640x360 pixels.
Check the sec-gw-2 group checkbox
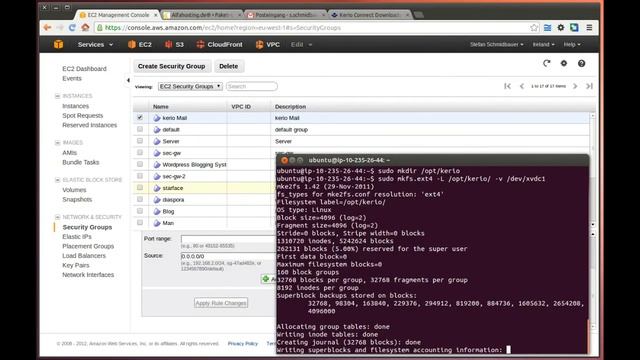click(140, 176)
